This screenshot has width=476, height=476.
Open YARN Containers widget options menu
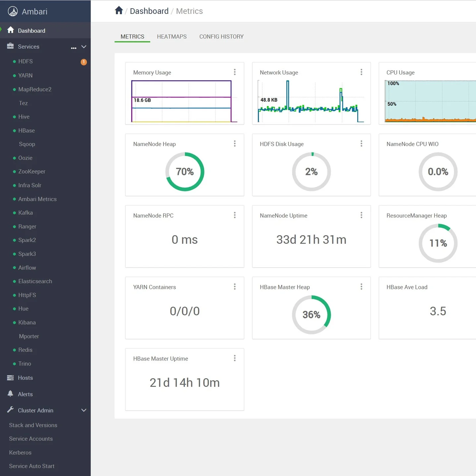tap(235, 287)
